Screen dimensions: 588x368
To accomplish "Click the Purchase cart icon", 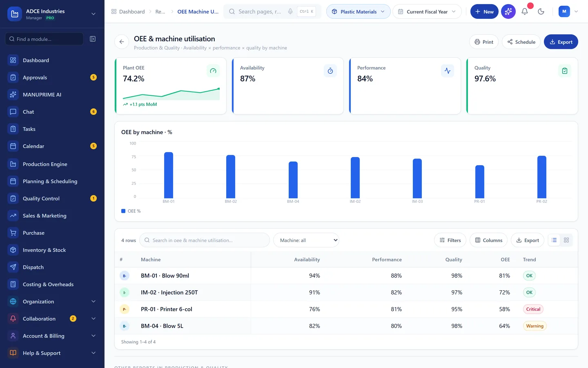I will [x=13, y=233].
